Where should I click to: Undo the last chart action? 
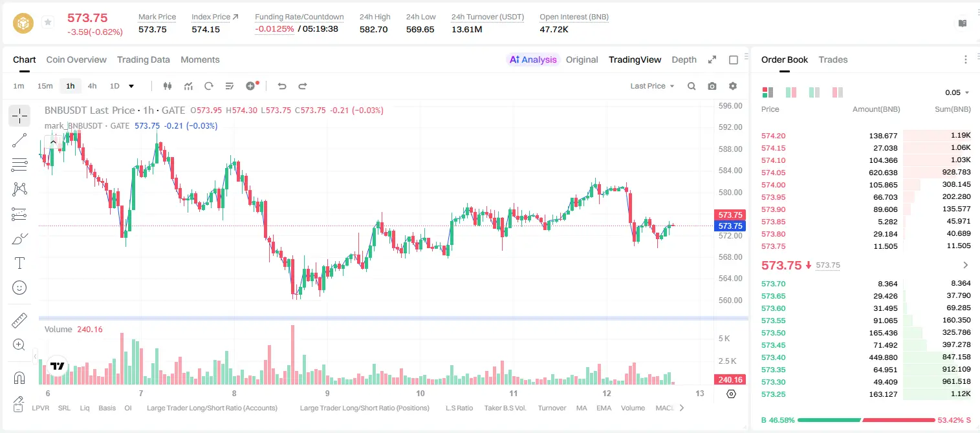click(281, 86)
